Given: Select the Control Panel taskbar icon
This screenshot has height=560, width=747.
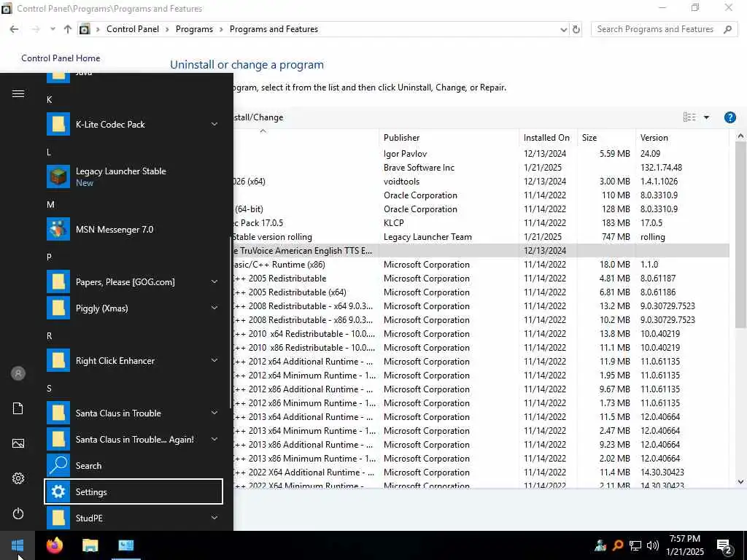Looking at the screenshot, I should coord(125,545).
